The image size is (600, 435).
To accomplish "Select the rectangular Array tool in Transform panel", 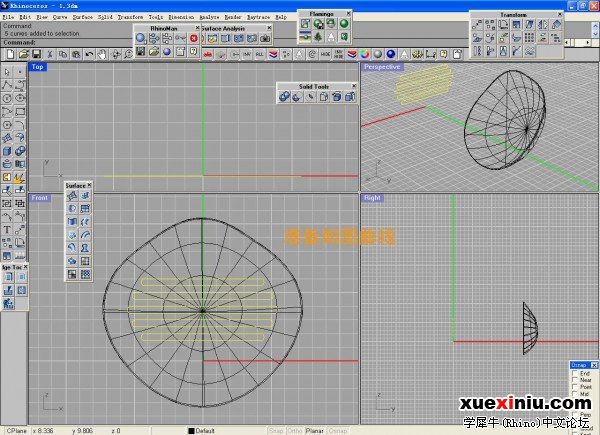I will click(x=530, y=37).
